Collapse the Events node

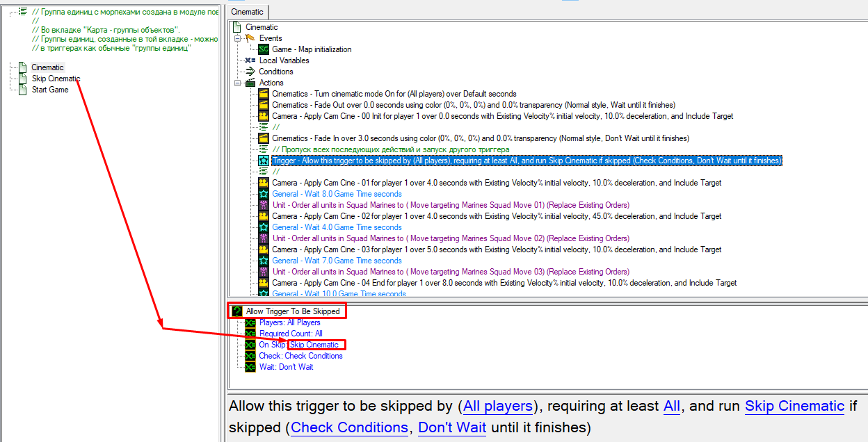(238, 38)
